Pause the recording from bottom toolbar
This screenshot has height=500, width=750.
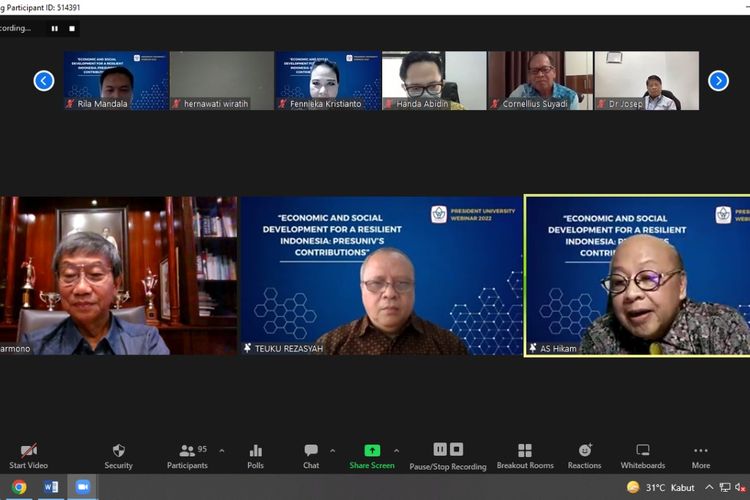point(440,449)
